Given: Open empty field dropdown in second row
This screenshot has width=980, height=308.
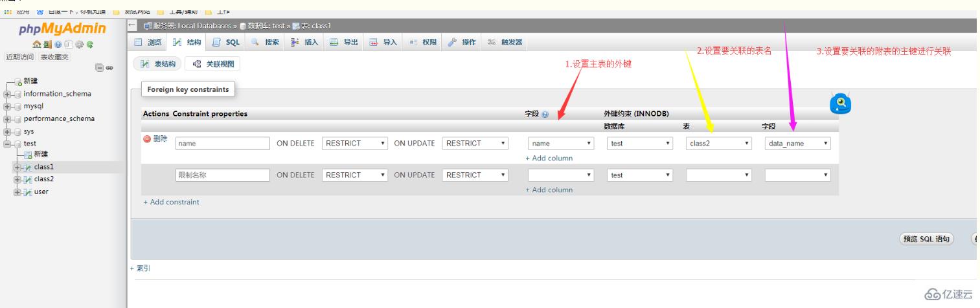Looking at the screenshot, I should tap(798, 175).
